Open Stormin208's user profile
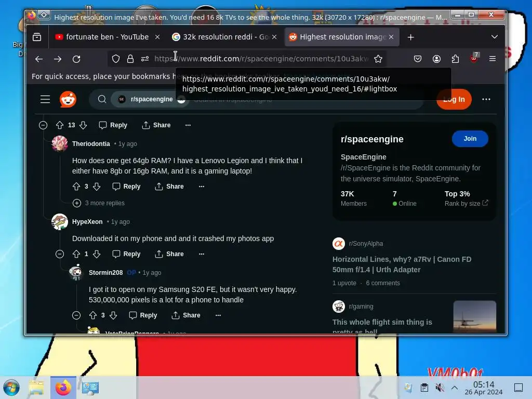Screen dimensions: 532x399 click(105, 272)
